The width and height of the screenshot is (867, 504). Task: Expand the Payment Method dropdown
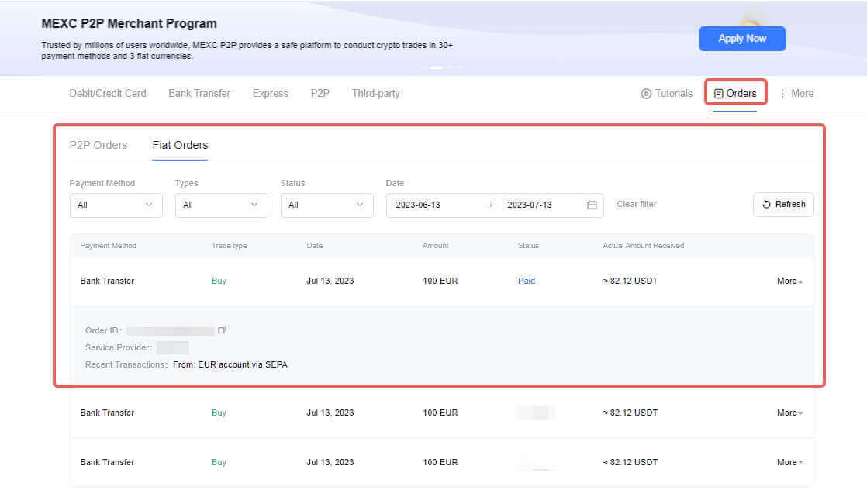[116, 205]
